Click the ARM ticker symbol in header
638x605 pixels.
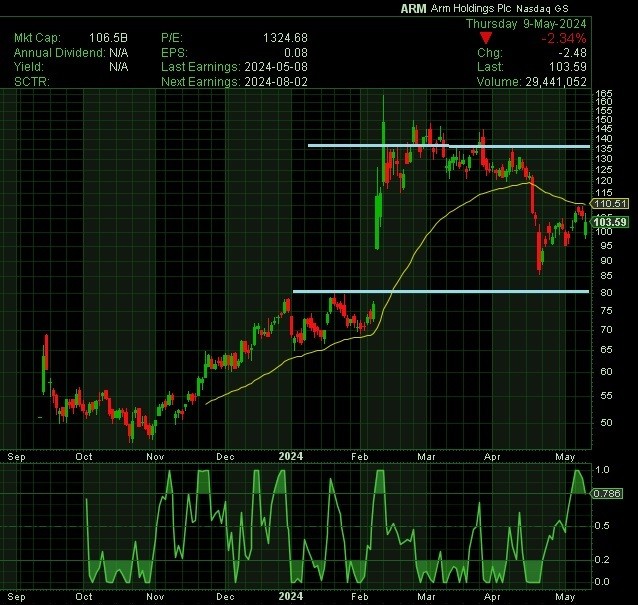[413, 9]
